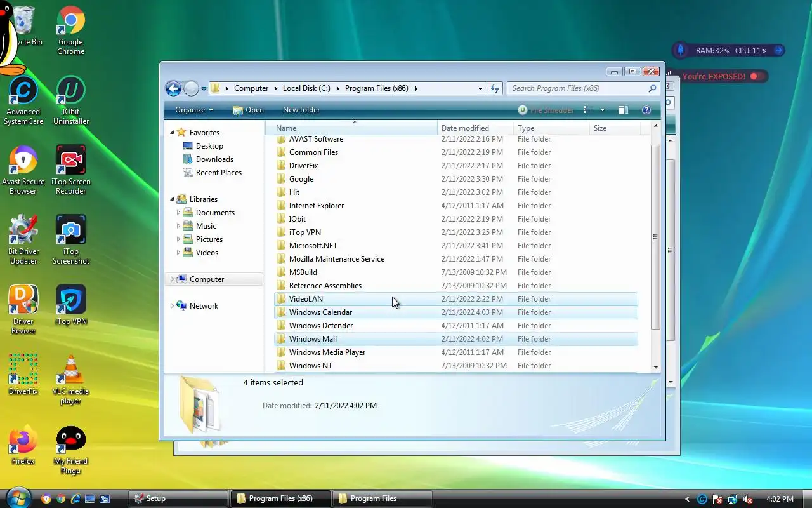Click Switch between windows Quick Launch icon
The image size is (812, 508).
tap(105, 498)
